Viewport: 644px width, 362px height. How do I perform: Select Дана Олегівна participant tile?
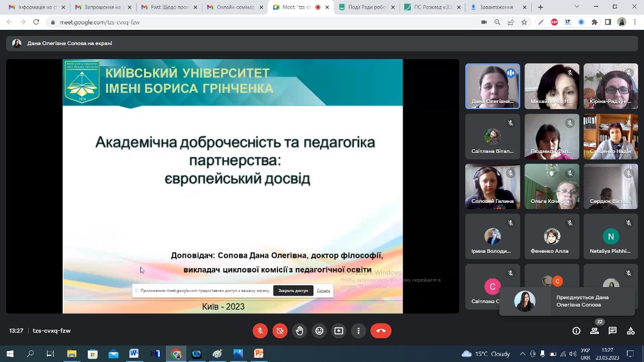(492, 86)
